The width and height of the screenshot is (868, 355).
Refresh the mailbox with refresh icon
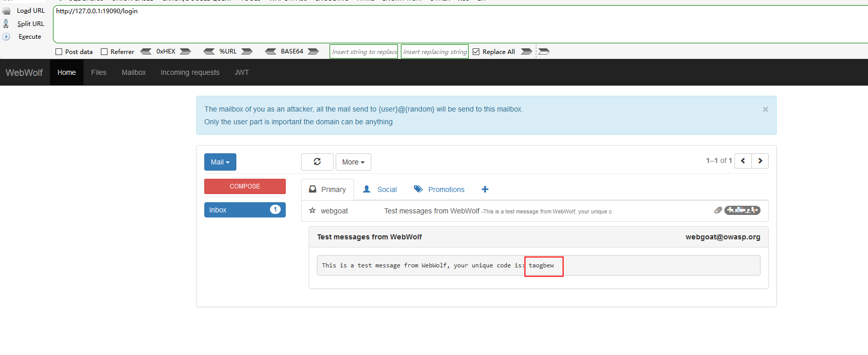(317, 162)
